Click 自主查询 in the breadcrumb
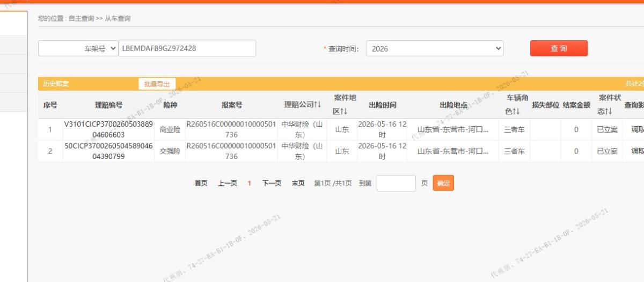 coord(81,18)
